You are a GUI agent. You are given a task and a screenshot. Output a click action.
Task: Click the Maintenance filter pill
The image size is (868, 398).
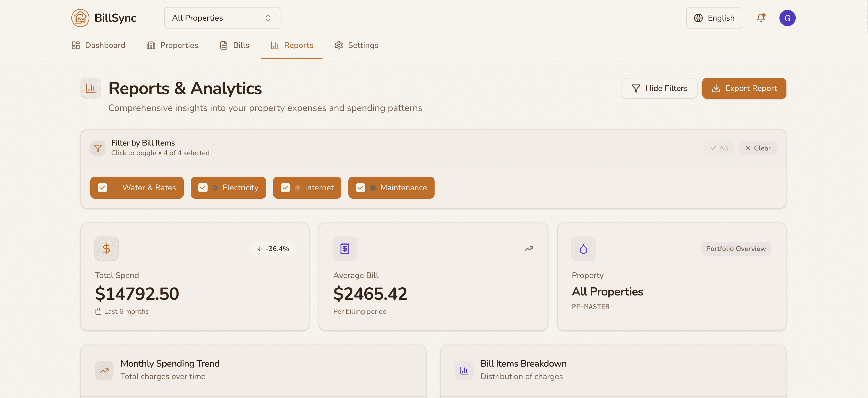(391, 188)
